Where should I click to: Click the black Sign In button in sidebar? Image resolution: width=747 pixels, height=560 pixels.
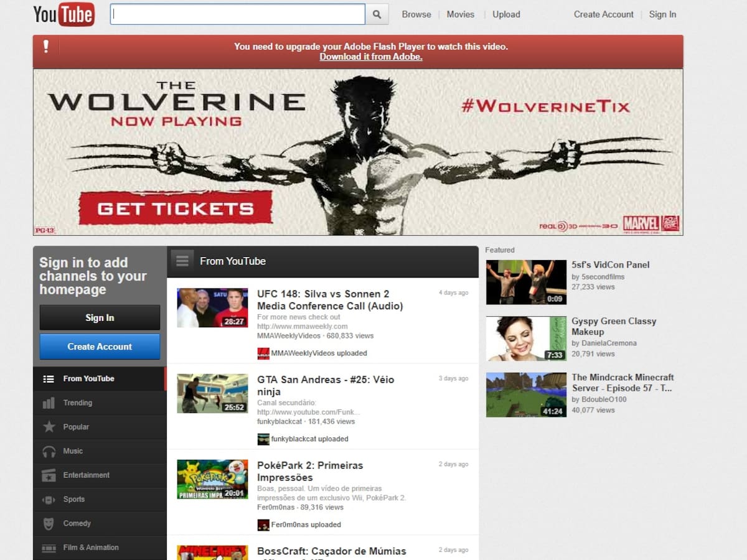click(100, 318)
